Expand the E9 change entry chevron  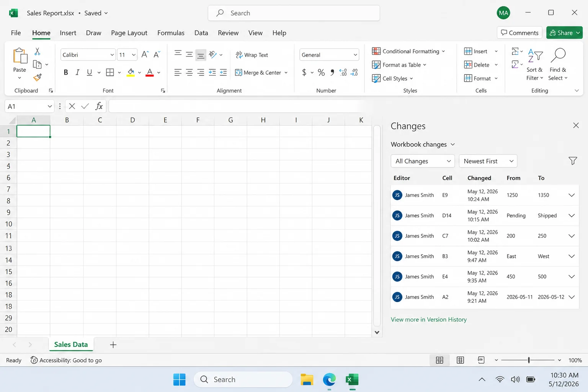tap(572, 195)
